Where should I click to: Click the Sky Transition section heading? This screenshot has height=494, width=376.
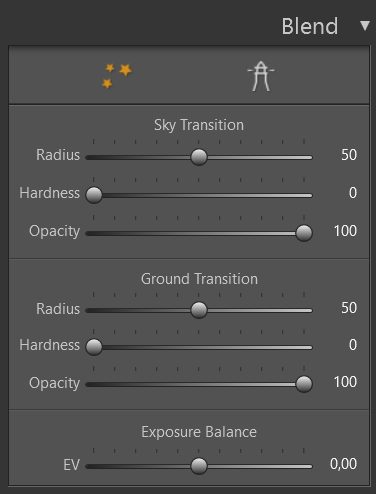tap(199, 125)
